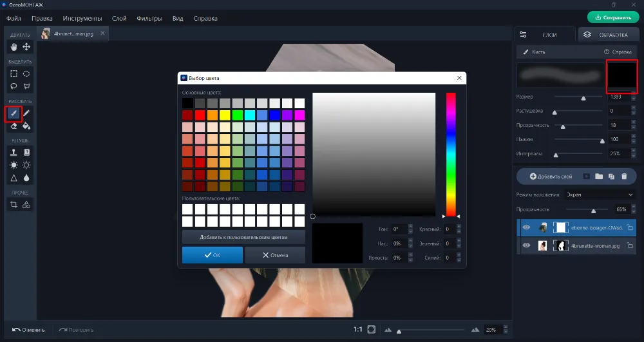The image size is (644, 342).
Task: Select the Eraser tool
Action: click(14, 126)
